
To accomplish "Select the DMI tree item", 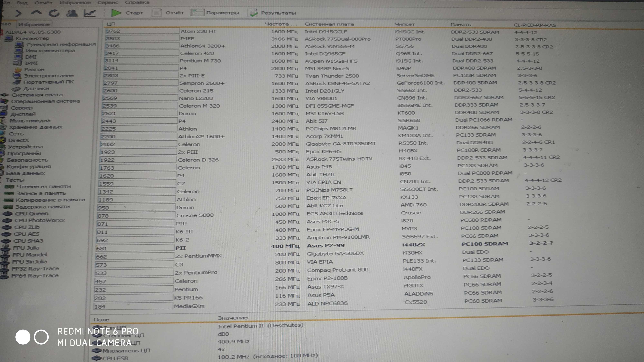I will [31, 57].
